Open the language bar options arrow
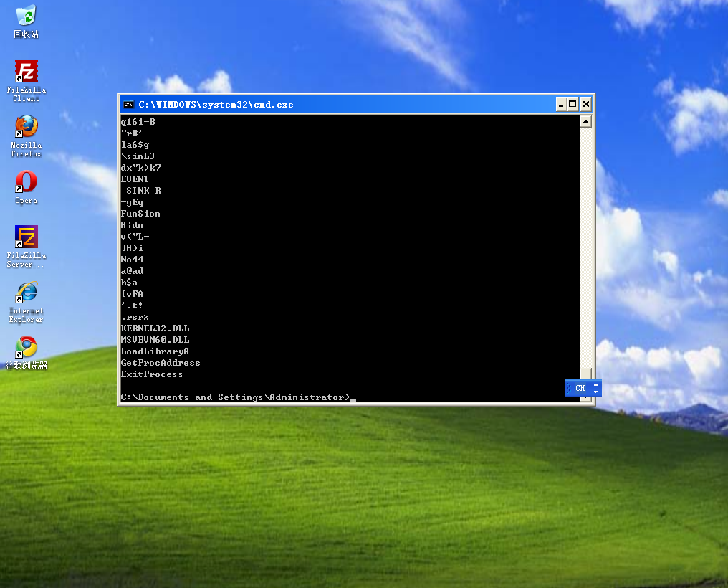This screenshot has height=588, width=728. point(595,392)
